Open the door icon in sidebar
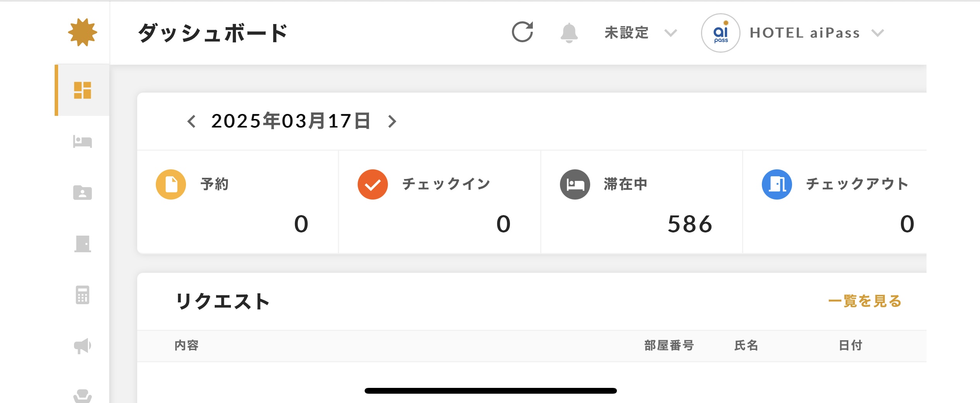This screenshot has width=980, height=403. click(x=83, y=244)
